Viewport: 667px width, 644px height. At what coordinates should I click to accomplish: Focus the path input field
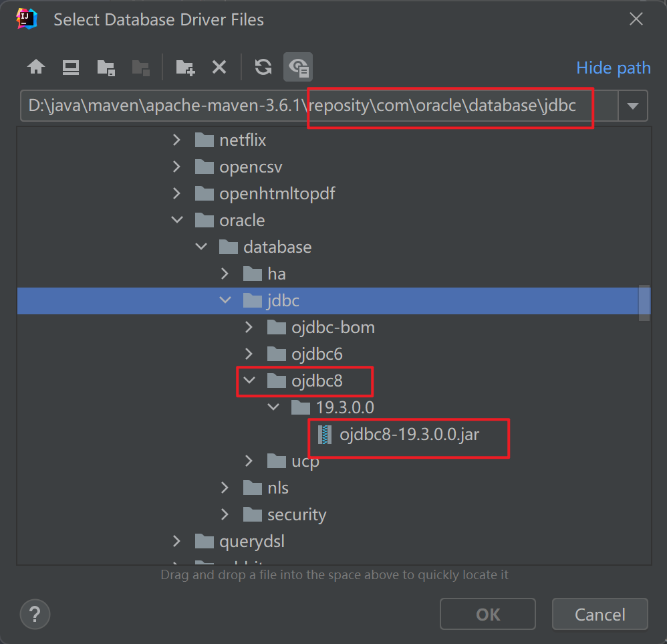[319, 106]
